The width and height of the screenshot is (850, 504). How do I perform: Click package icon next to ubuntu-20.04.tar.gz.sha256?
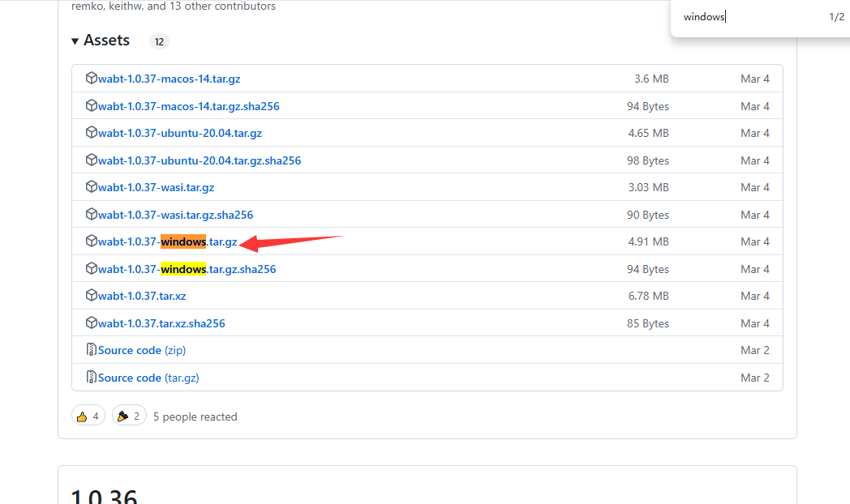tap(92, 160)
